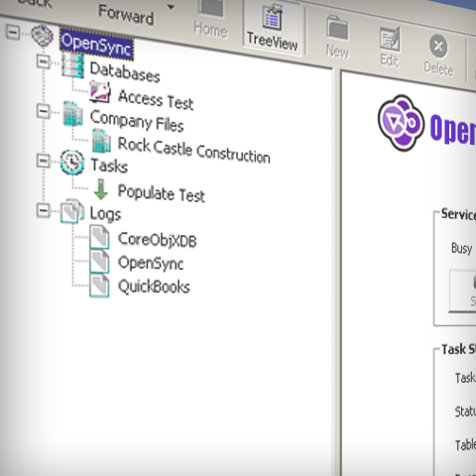Screen dimensions: 476x476
Task: Select Databases in the tree
Action: (125, 72)
